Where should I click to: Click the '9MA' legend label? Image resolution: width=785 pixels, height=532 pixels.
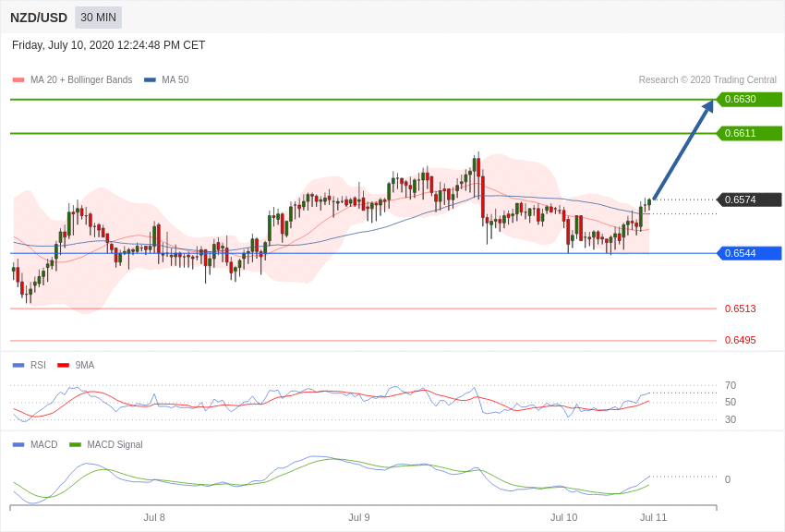pos(85,366)
